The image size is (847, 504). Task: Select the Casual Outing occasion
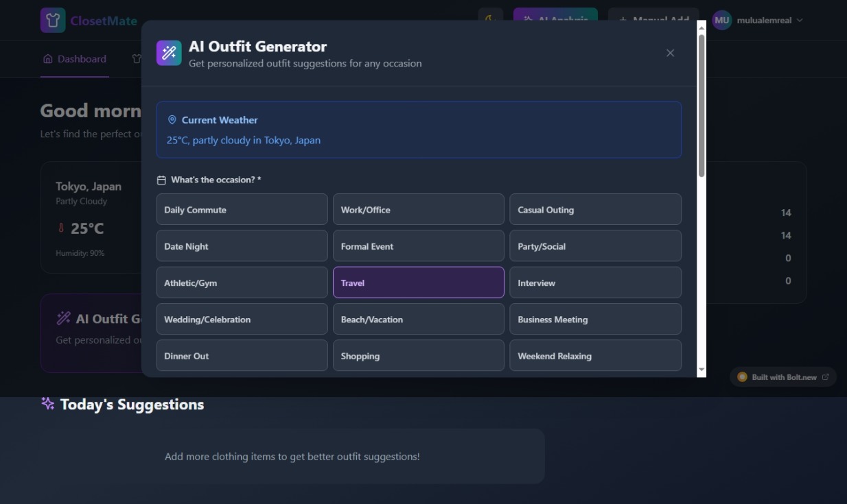click(595, 209)
